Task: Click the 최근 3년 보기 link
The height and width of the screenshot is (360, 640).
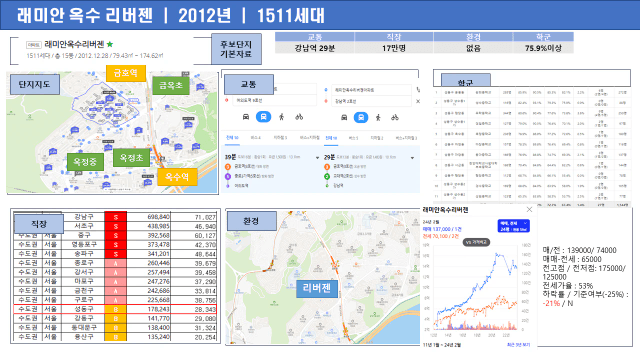Action: [x=518, y=345]
